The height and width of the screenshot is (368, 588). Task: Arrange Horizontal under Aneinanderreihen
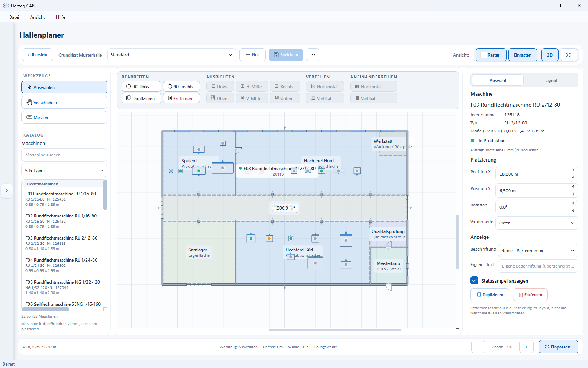pos(374,86)
